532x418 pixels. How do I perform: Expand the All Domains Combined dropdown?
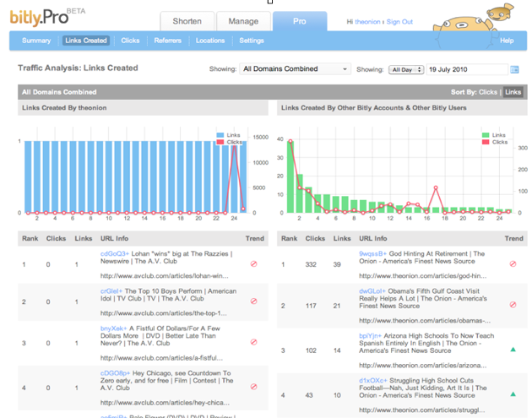(x=295, y=69)
